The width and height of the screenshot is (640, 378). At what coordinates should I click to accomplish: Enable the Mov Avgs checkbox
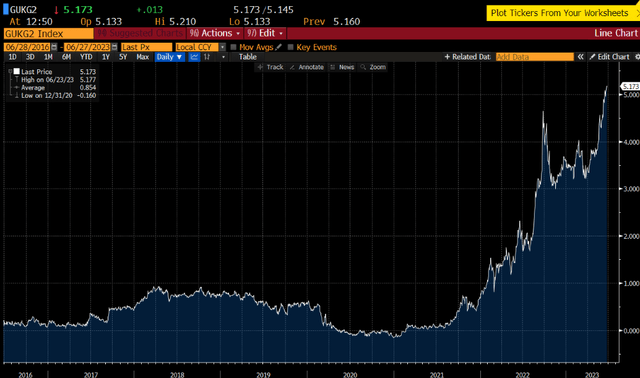click(x=233, y=47)
